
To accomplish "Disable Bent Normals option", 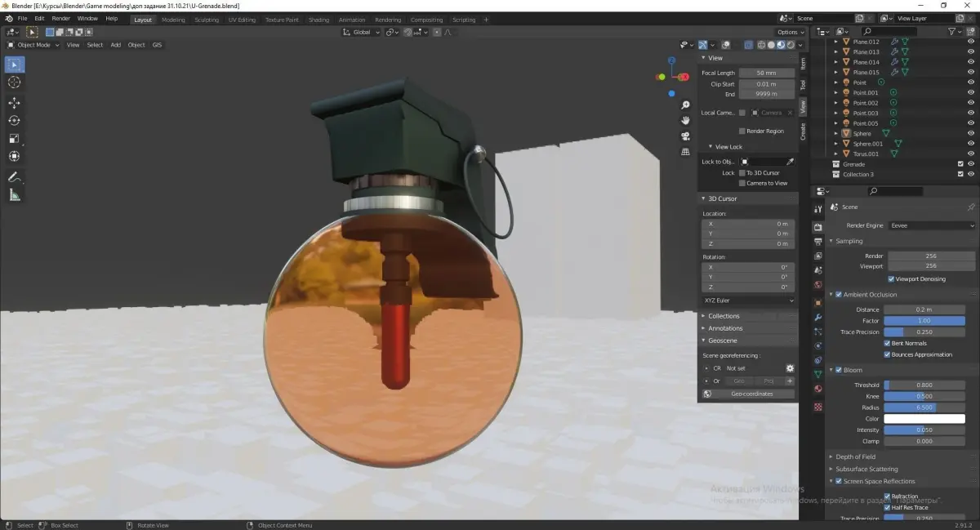I will coord(888,344).
